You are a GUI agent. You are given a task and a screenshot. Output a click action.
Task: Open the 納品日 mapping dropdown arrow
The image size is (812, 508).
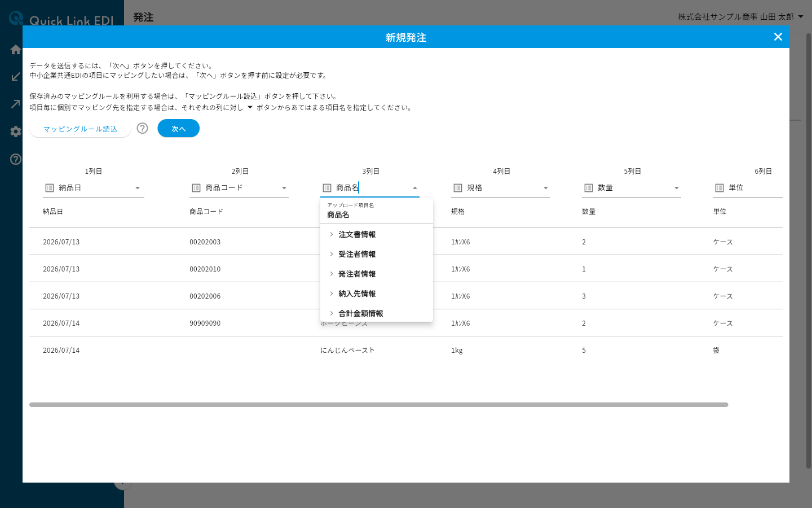tap(138, 188)
